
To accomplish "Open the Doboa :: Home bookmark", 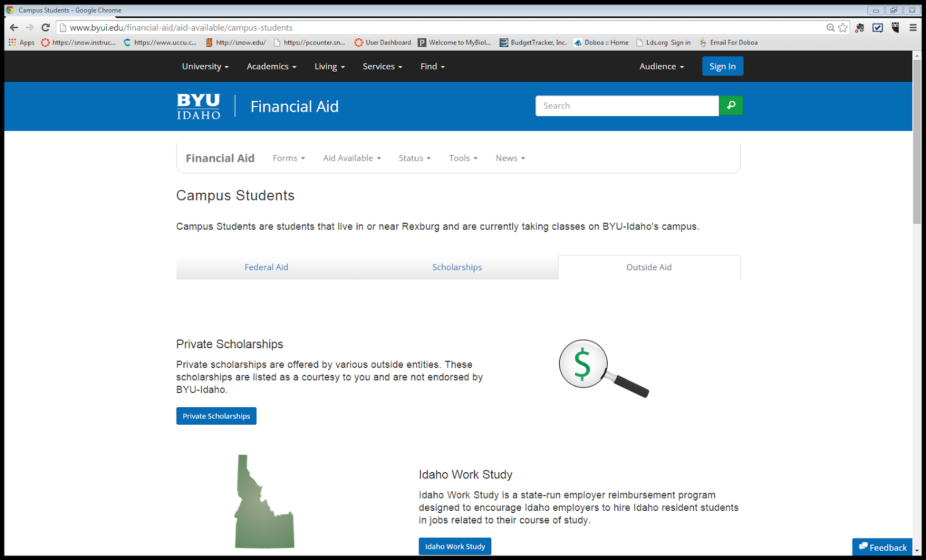I will tap(601, 42).
